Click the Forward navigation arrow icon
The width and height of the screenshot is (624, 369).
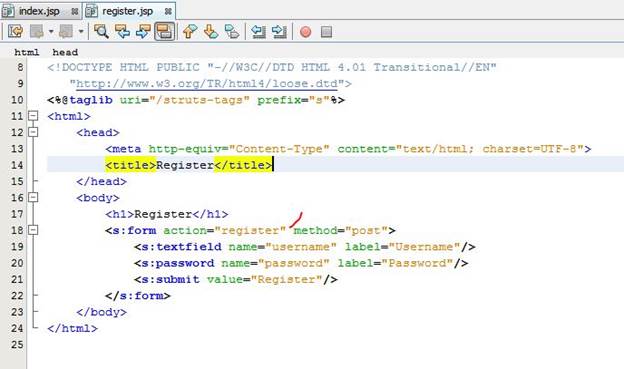[x=66, y=31]
